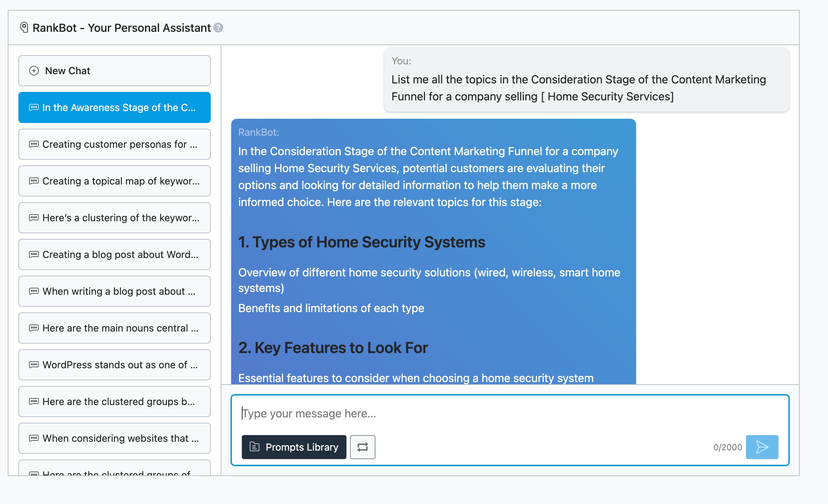This screenshot has width=828, height=504.
Task: Click the swap arrows icon button
Action: pos(362,447)
